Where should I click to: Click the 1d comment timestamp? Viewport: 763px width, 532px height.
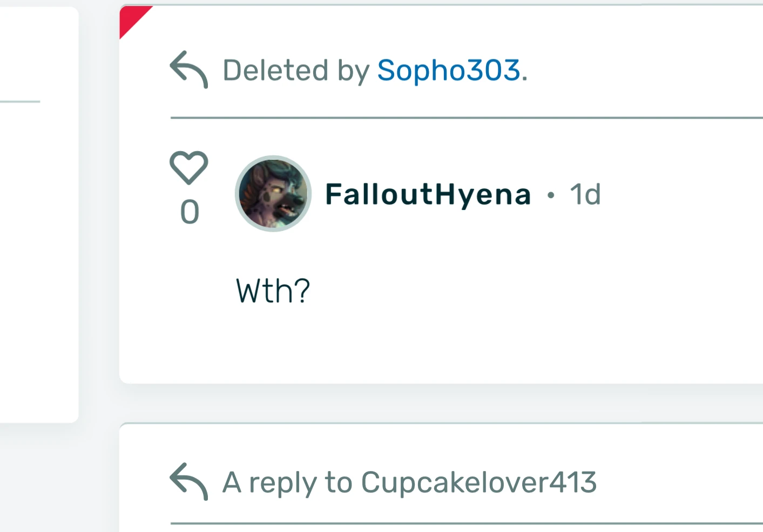point(585,194)
